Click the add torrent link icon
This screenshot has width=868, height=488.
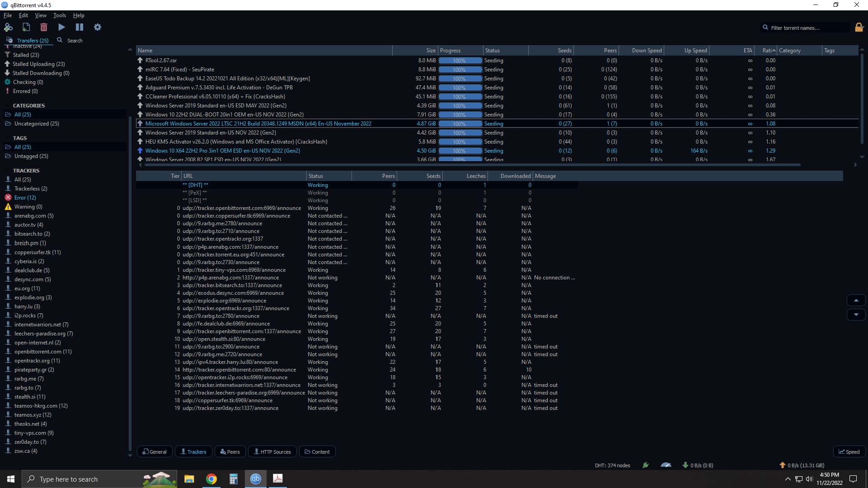point(8,28)
